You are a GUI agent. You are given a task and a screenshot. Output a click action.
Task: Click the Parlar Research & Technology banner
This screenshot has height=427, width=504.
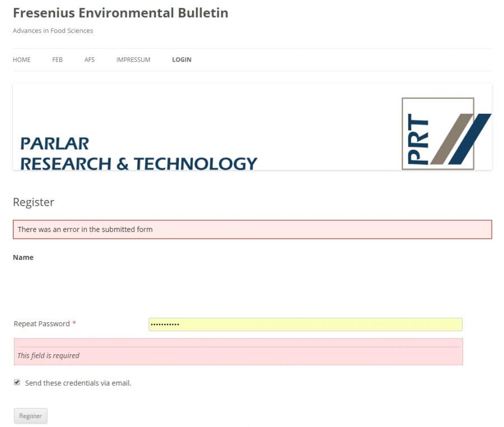point(253,127)
